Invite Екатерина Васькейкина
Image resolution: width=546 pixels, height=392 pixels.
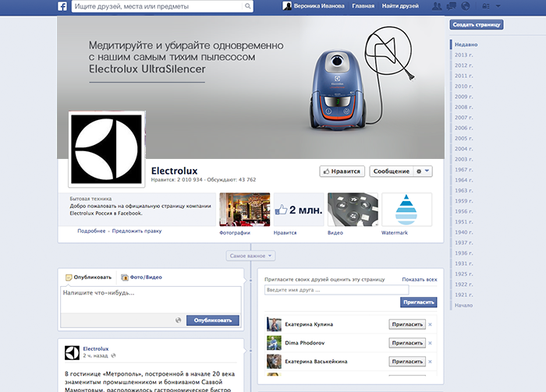pos(407,362)
